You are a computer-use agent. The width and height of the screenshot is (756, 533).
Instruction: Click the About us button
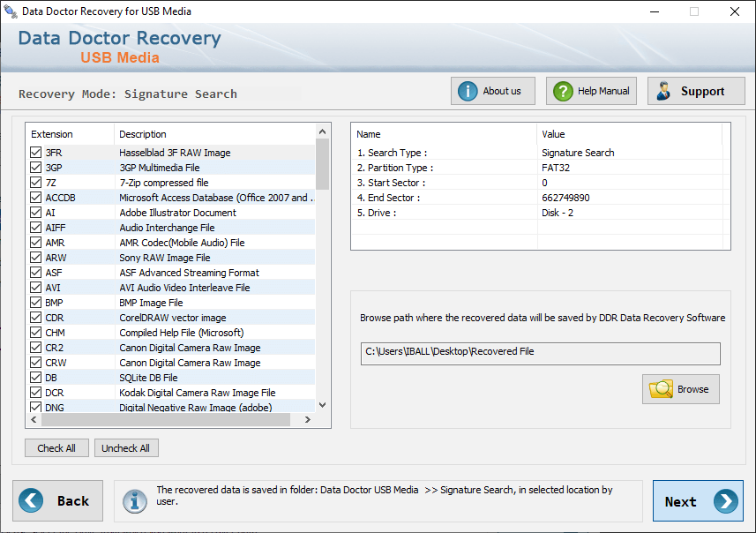[493, 91]
